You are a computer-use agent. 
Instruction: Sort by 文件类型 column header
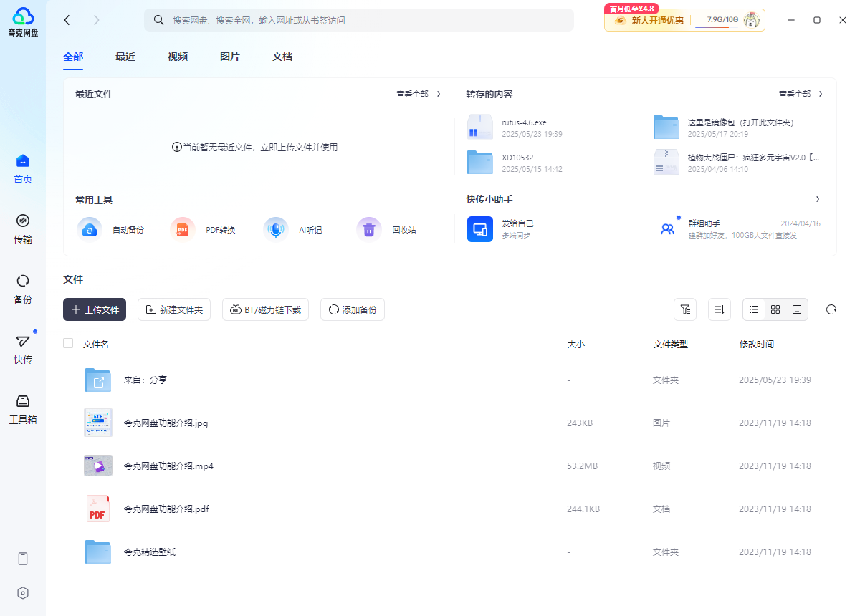point(671,345)
